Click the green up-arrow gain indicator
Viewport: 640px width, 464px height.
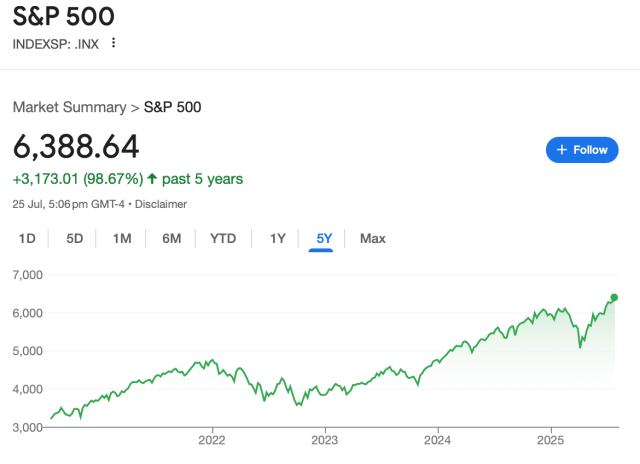pyautogui.click(x=152, y=179)
